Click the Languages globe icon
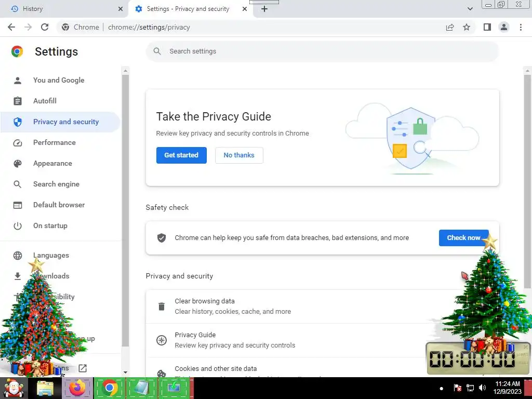Image resolution: width=532 pixels, height=399 pixels. pyautogui.click(x=18, y=256)
